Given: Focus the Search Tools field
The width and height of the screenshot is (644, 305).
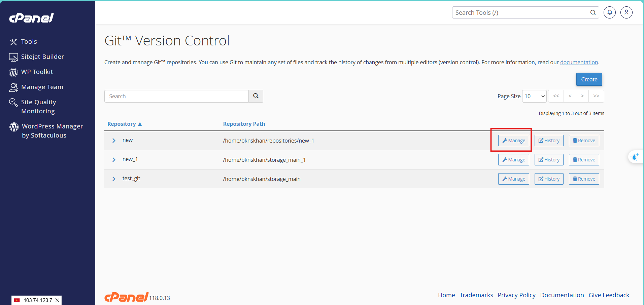Looking at the screenshot, I should click(520, 12).
